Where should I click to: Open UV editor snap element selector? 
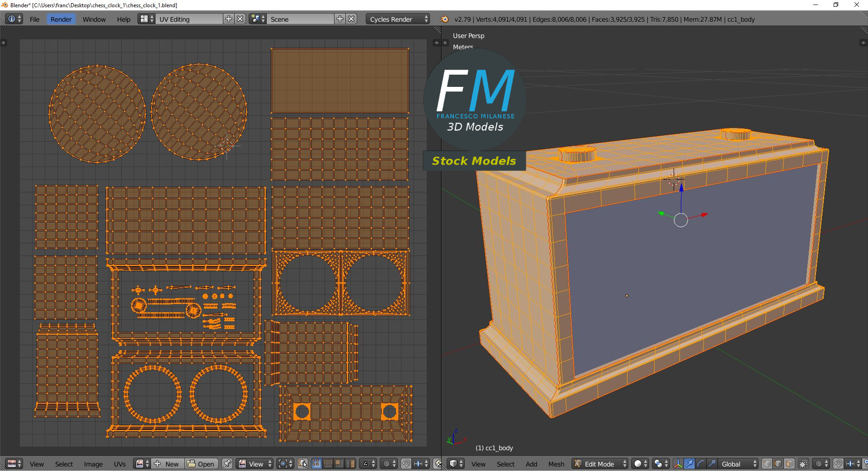coord(421,464)
